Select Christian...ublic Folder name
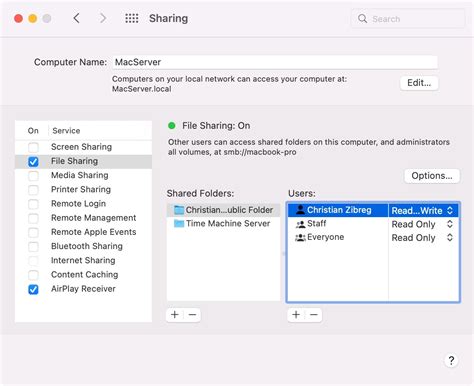This screenshot has height=386, width=474. click(229, 210)
